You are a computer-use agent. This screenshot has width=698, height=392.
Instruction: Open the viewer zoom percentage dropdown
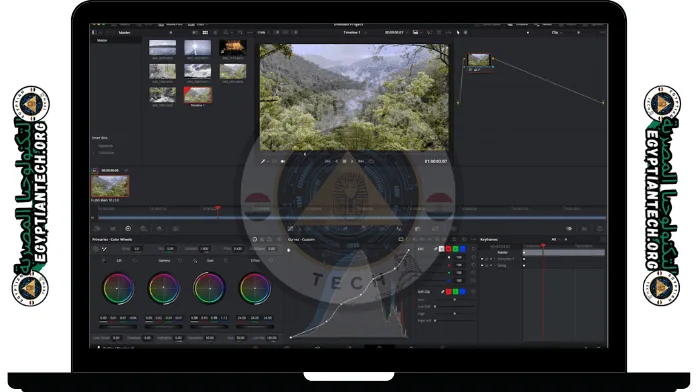coord(263,32)
